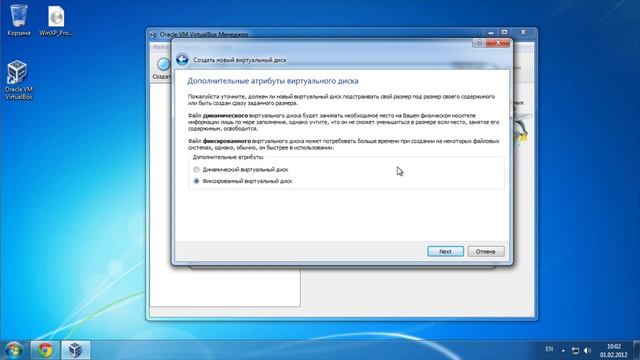Show hidden system tray icons

pos(563,351)
